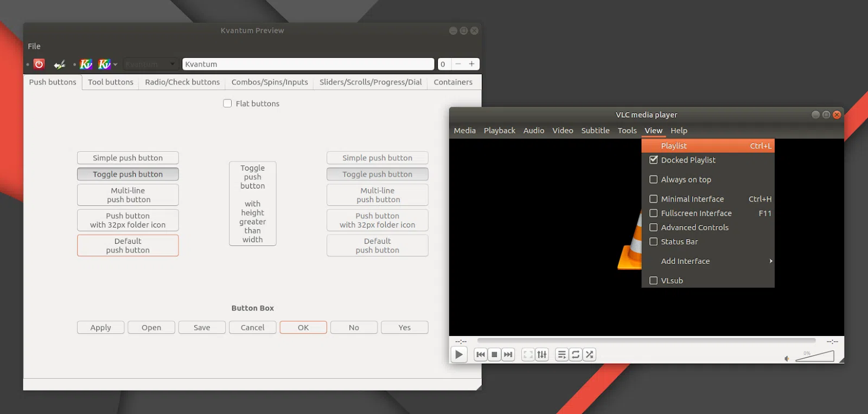Skip to next media in VLC
This screenshot has height=414, width=868.
point(508,354)
